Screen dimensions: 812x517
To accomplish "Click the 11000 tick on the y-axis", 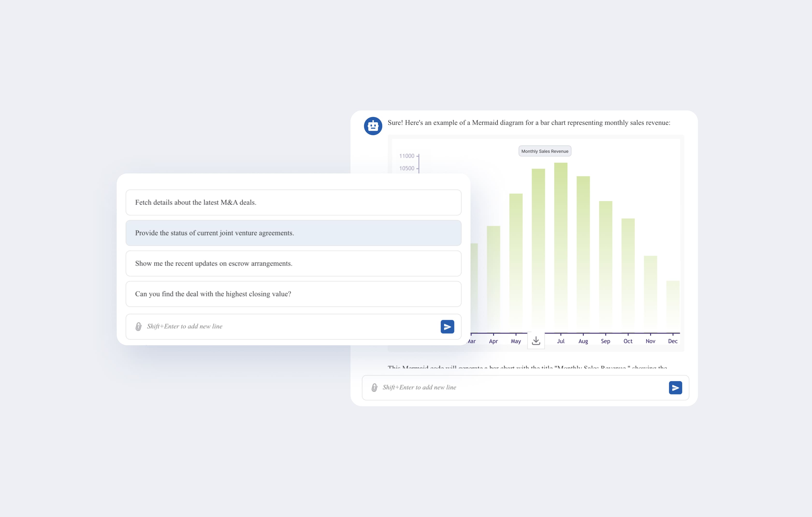I will click(407, 156).
